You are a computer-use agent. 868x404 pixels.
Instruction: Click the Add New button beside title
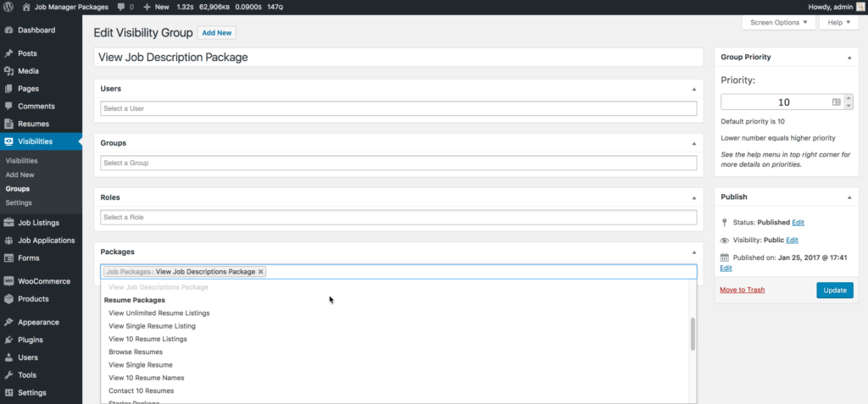pos(217,33)
